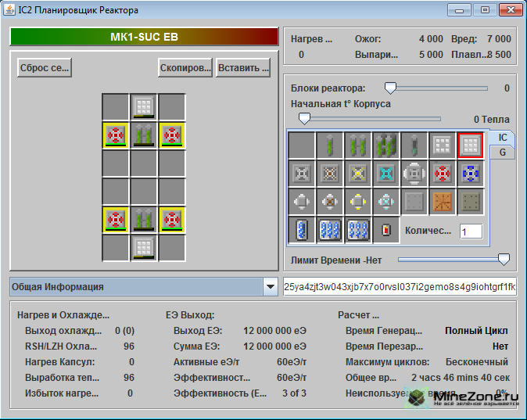Click the Скопиров... copy button
Viewport: 527px width, 420px height.
tap(185, 67)
